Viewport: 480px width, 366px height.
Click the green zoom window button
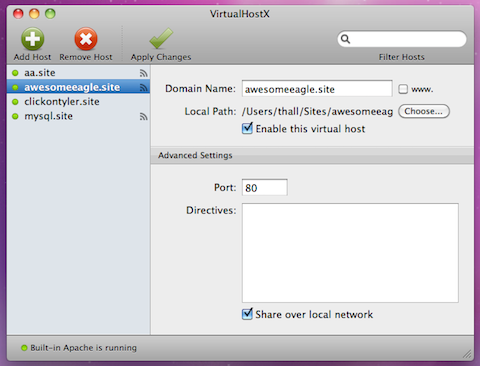(x=50, y=14)
